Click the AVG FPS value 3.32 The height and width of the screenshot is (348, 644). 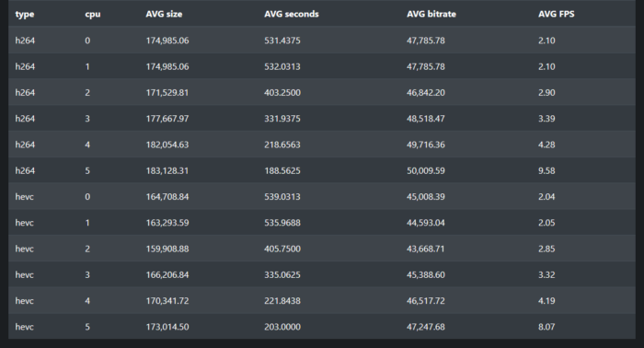click(546, 275)
